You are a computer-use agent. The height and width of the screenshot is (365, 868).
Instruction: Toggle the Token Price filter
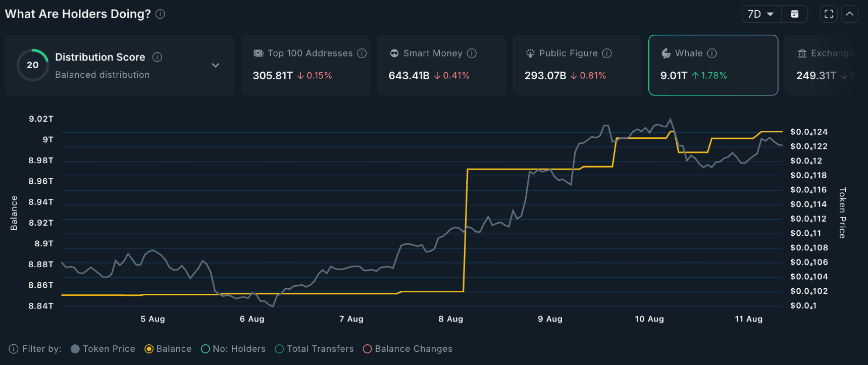point(103,349)
